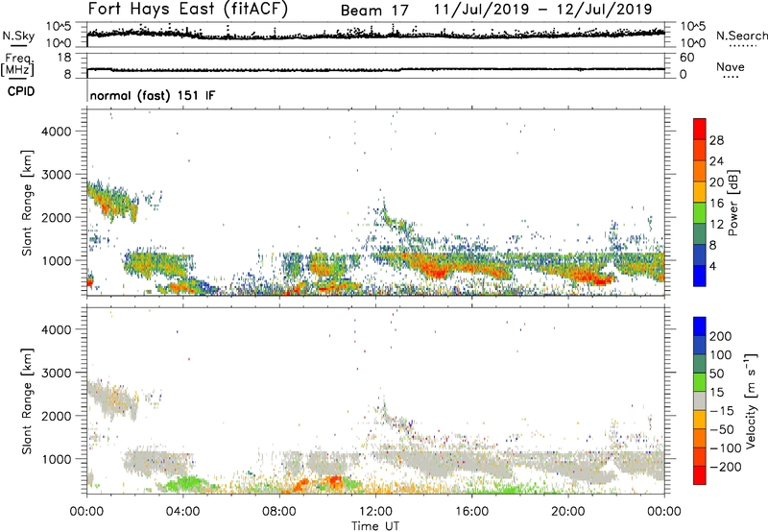Viewport: 768px width, 532px height.
Task: Click the '4000' tick on the power panel range axis
Action: pyautogui.click(x=57, y=132)
